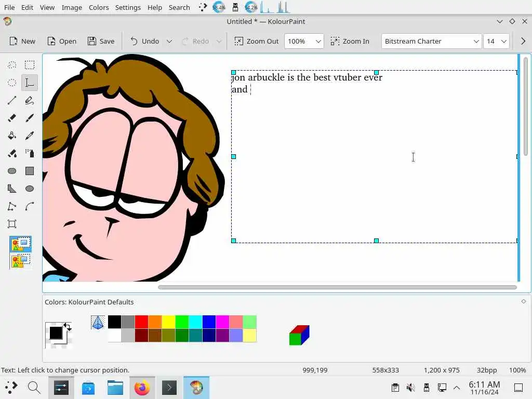Screen dimensions: 532x399
Task: Choose the opaque selection mode option
Action: (x=21, y=244)
